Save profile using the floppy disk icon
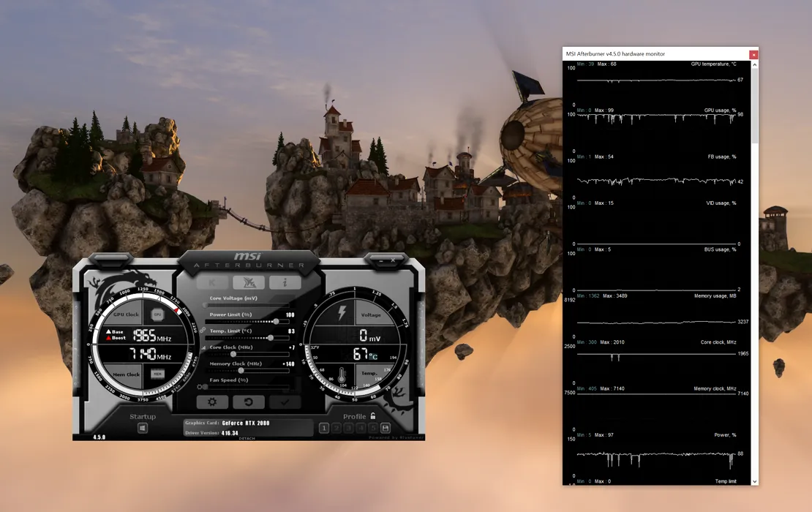 click(386, 428)
